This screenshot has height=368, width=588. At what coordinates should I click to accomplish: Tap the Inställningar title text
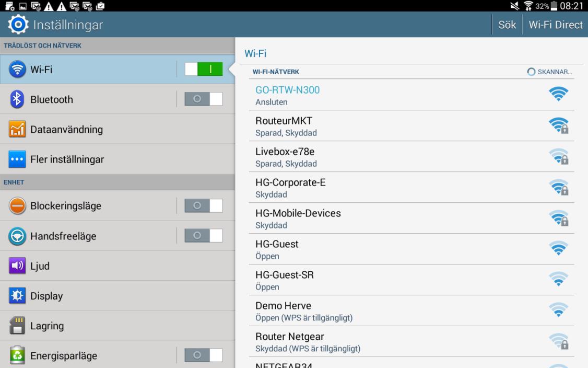[x=68, y=25]
